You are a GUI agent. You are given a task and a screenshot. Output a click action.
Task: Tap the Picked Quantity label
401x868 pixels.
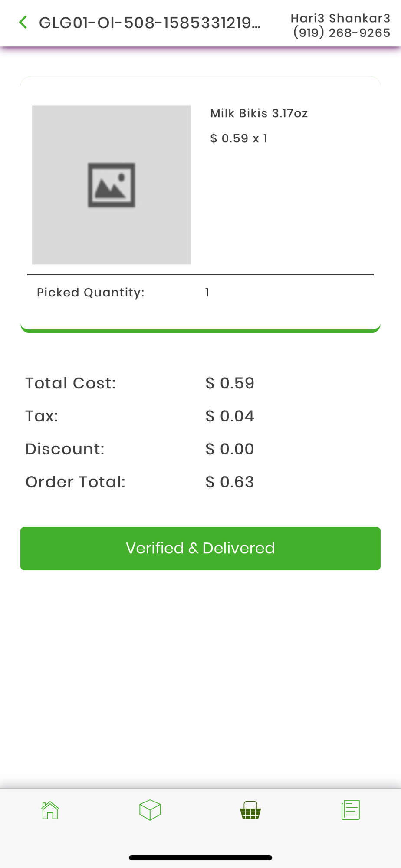91,293
